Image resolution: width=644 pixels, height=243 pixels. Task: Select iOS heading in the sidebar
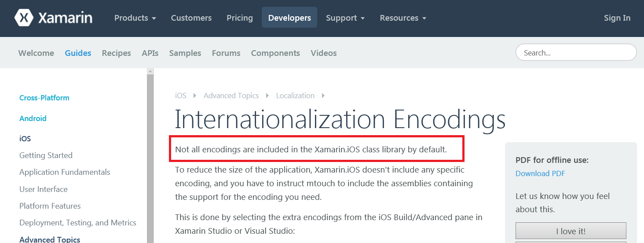point(25,139)
